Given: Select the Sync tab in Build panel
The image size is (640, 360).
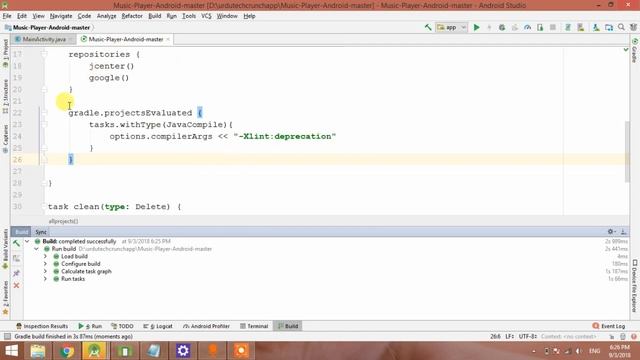Looking at the screenshot, I should (x=41, y=232).
